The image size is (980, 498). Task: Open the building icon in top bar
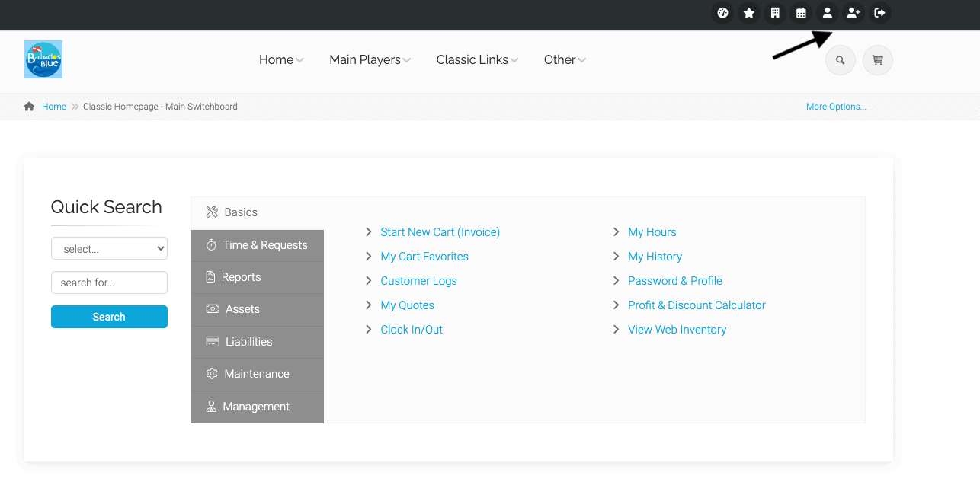coord(775,13)
